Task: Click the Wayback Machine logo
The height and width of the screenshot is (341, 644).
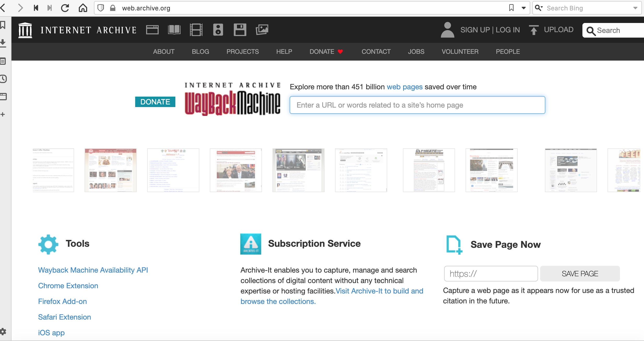Action: (232, 99)
